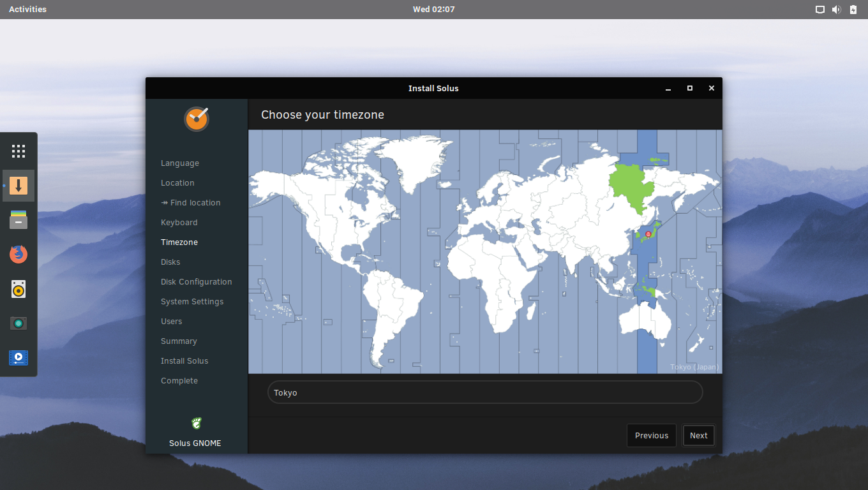Click the Install Solus dock icon
This screenshot has width=868, height=490.
(x=19, y=186)
